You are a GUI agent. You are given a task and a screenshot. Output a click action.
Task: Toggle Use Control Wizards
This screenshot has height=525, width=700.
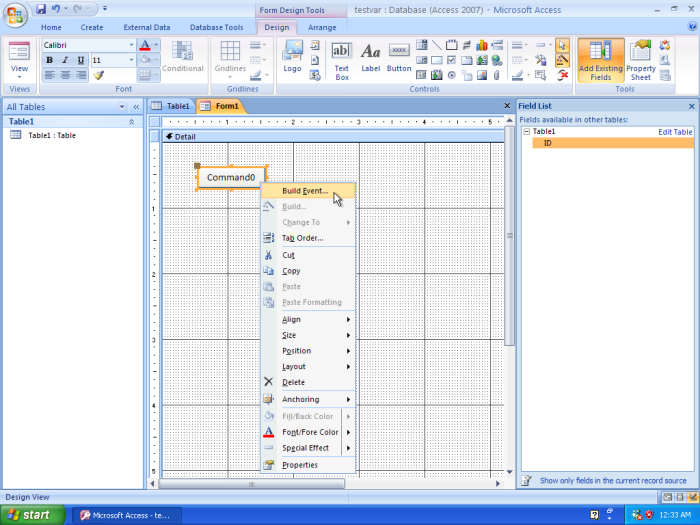pyautogui.click(x=562, y=60)
